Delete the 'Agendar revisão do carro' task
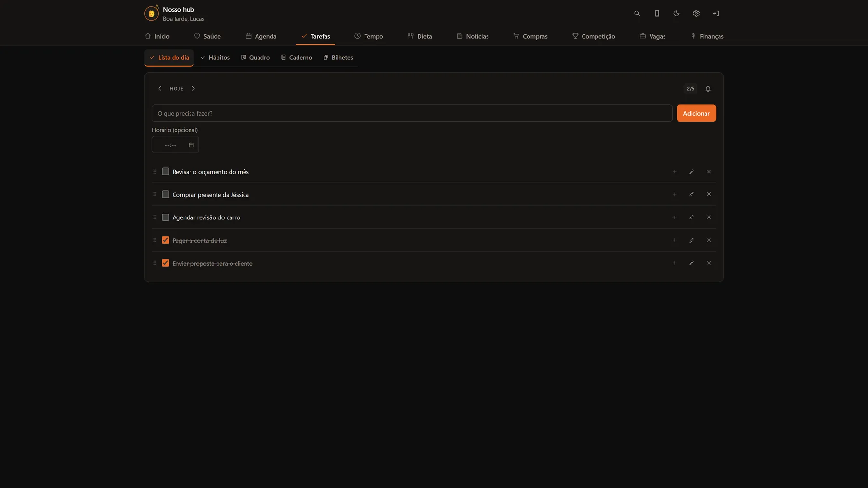This screenshot has width=868, height=488. [709, 217]
